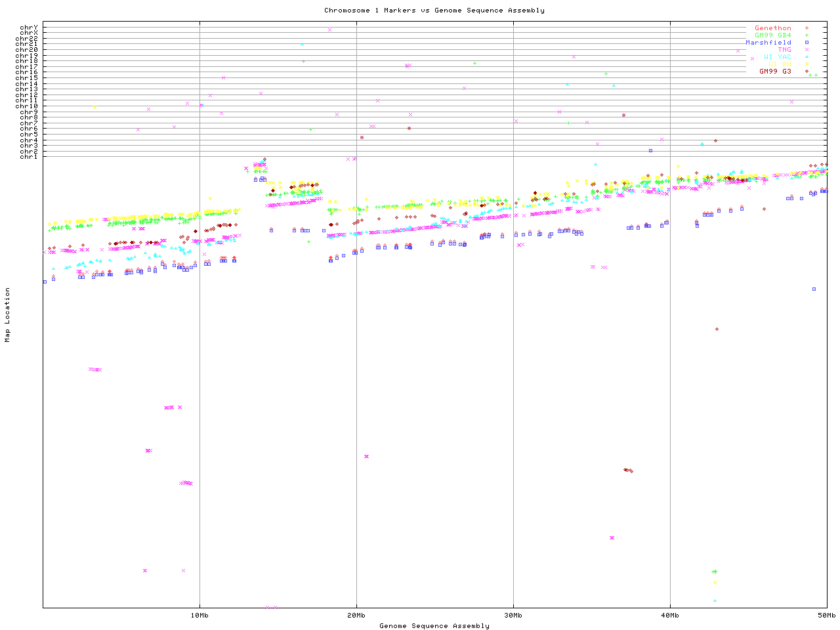Click the Genethon legend label
840x630 pixels.
point(772,28)
